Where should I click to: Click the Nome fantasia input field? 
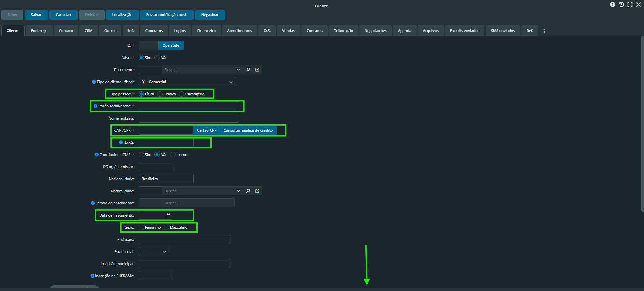pos(189,118)
